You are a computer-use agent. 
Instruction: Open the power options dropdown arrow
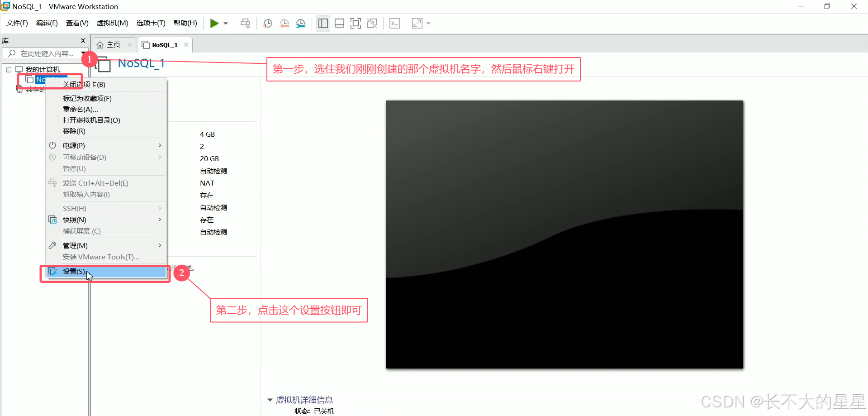pyautogui.click(x=226, y=24)
